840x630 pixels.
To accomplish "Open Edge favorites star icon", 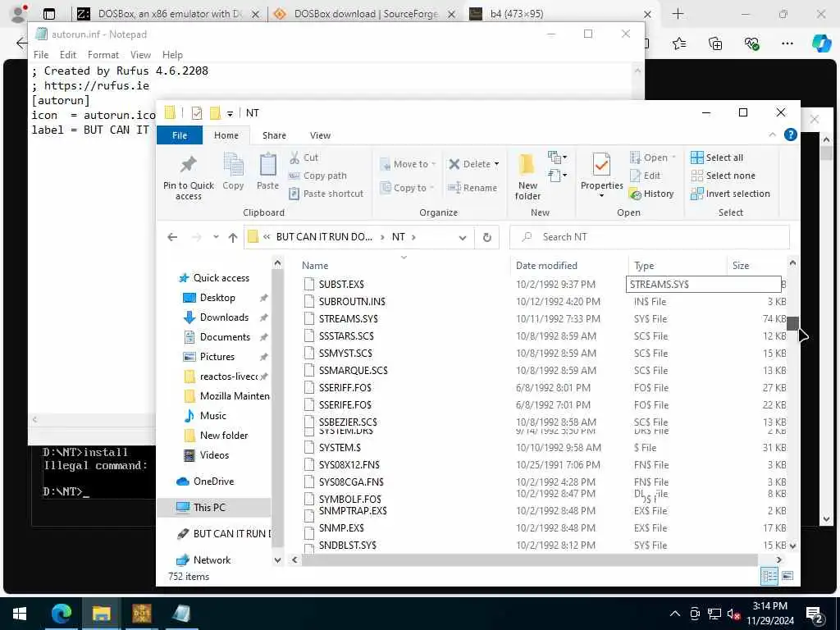I will [679, 43].
